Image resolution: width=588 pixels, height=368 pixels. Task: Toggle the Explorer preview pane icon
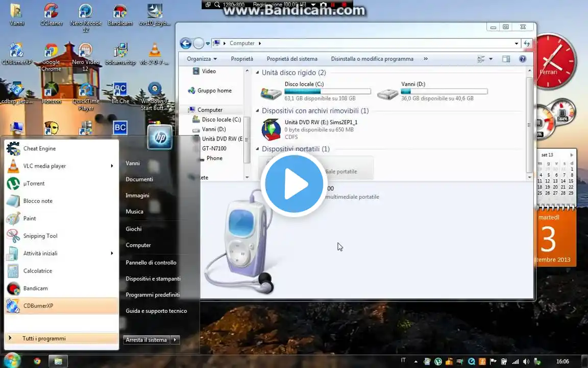[506, 59]
